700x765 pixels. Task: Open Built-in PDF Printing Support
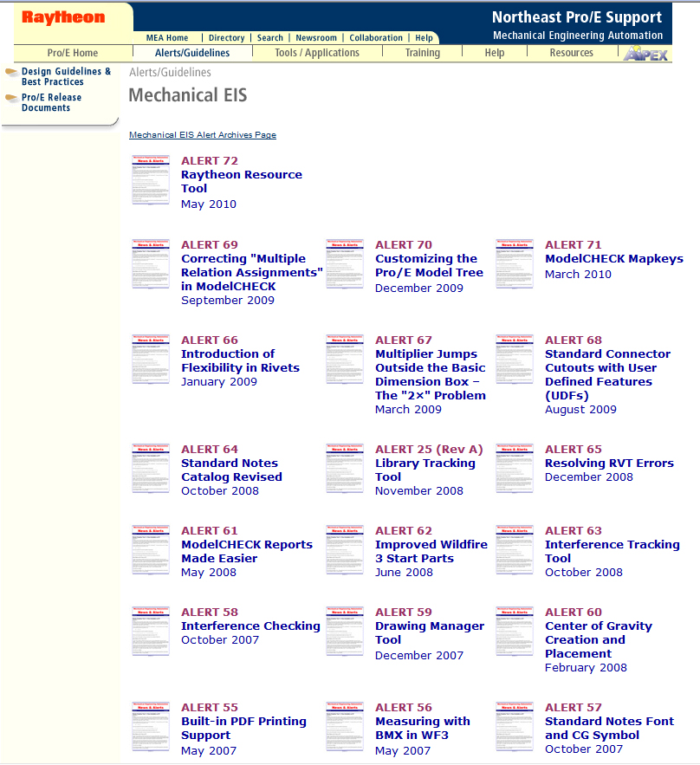pyautogui.click(x=244, y=728)
